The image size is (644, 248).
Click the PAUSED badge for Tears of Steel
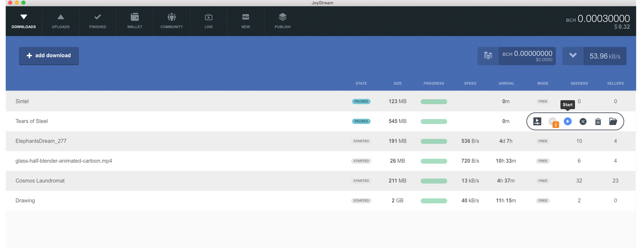click(361, 121)
